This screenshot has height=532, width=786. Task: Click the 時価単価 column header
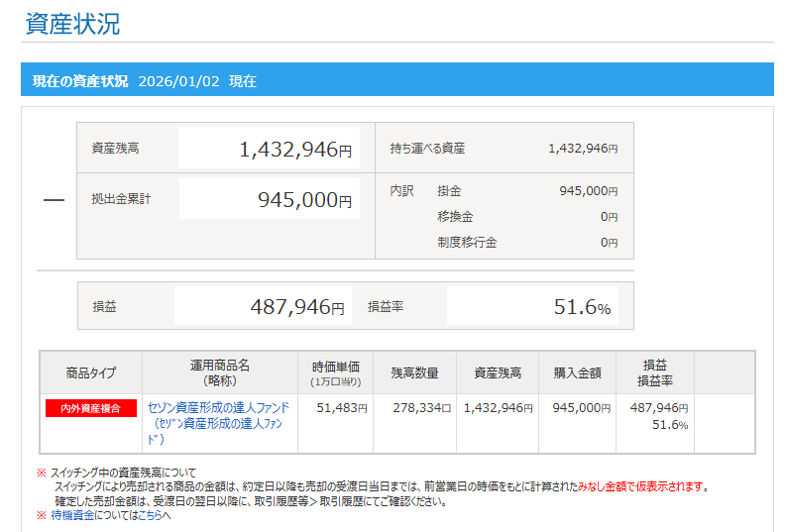335,372
